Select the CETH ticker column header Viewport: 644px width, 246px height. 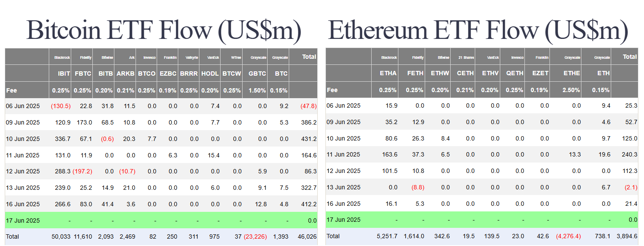(465, 73)
